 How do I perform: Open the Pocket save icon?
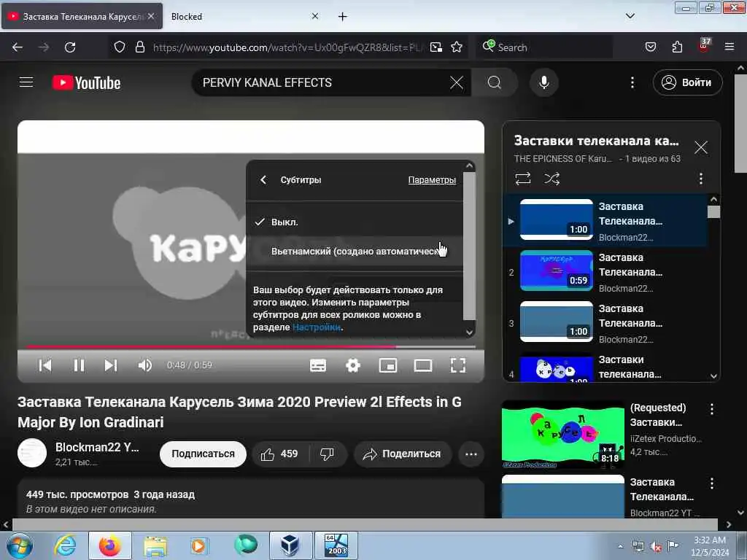[650, 47]
